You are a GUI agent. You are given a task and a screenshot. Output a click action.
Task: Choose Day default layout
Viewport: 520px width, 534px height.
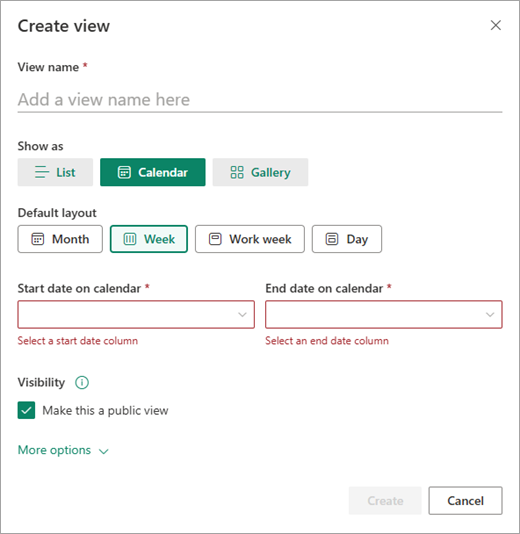(x=347, y=239)
